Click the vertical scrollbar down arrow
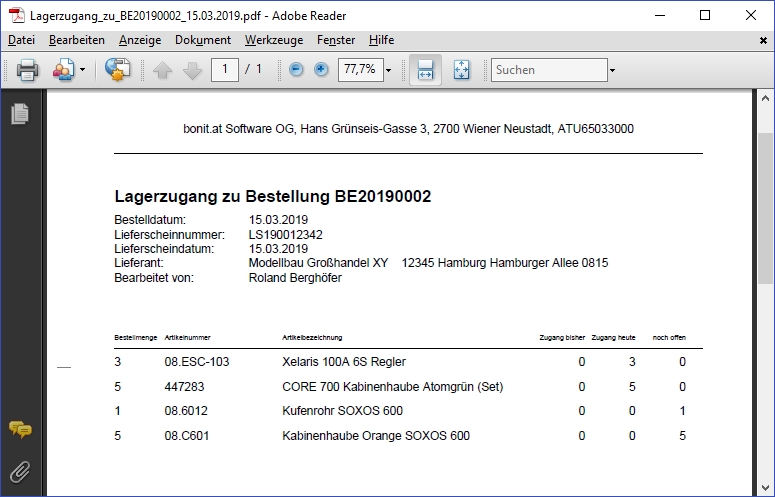775x497 pixels. click(766, 487)
